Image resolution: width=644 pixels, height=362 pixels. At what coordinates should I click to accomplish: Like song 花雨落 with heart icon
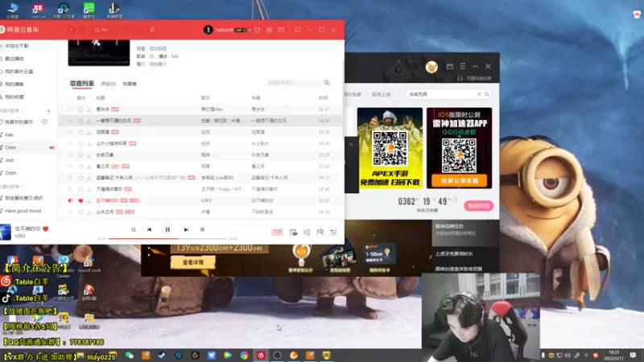pyautogui.click(x=80, y=132)
